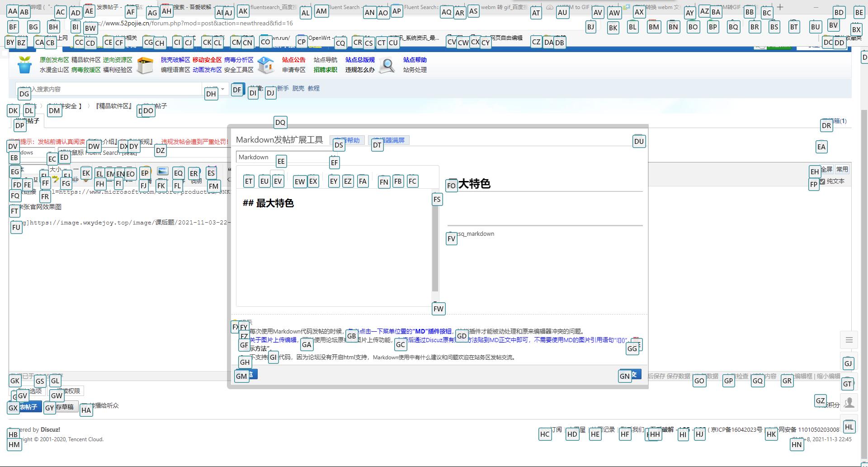Open the floating list menu icon at right edge
The height and width of the screenshot is (467, 868).
pos(849,340)
